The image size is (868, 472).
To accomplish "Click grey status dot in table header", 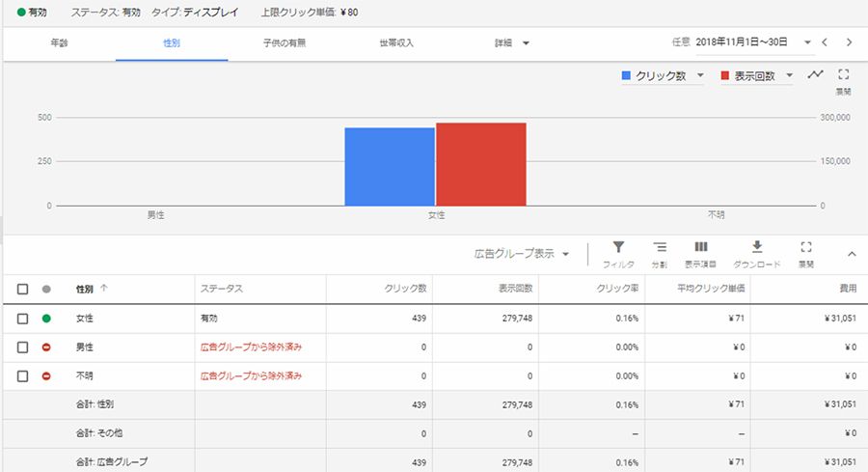I will [x=46, y=290].
